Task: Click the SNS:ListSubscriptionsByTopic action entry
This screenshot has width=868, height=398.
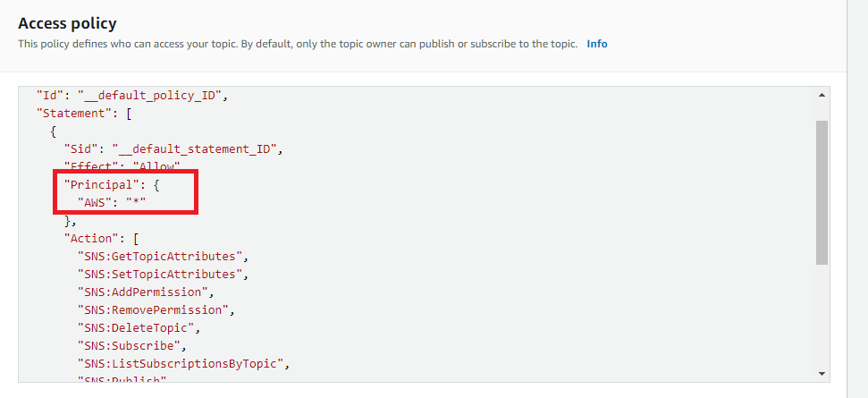Action: 184,363
